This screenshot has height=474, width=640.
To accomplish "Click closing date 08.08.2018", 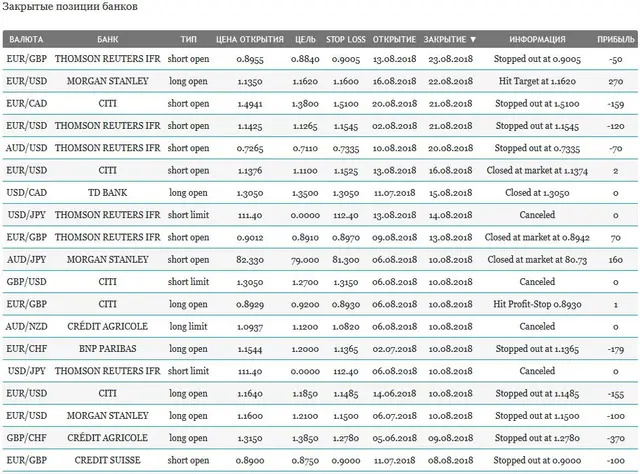I will 451,461.
